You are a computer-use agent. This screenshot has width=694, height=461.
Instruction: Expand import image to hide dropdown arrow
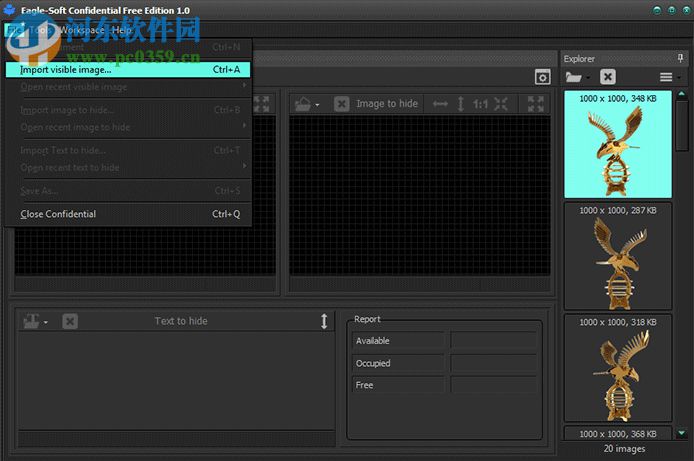317,105
